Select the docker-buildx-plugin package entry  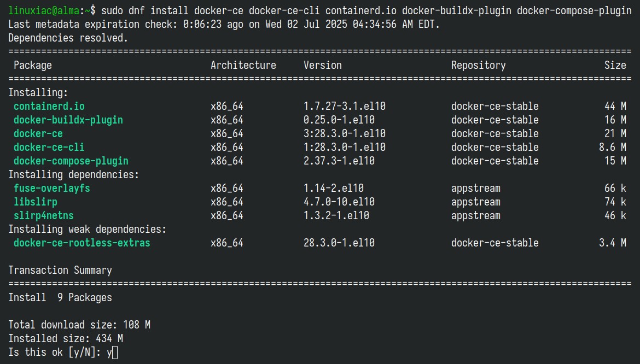point(68,120)
